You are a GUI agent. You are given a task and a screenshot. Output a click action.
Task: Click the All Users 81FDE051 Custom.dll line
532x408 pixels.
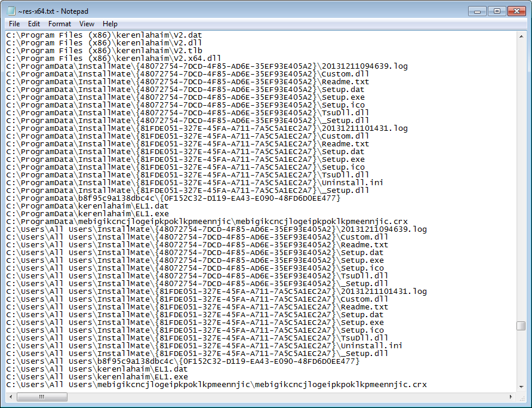click(x=197, y=299)
